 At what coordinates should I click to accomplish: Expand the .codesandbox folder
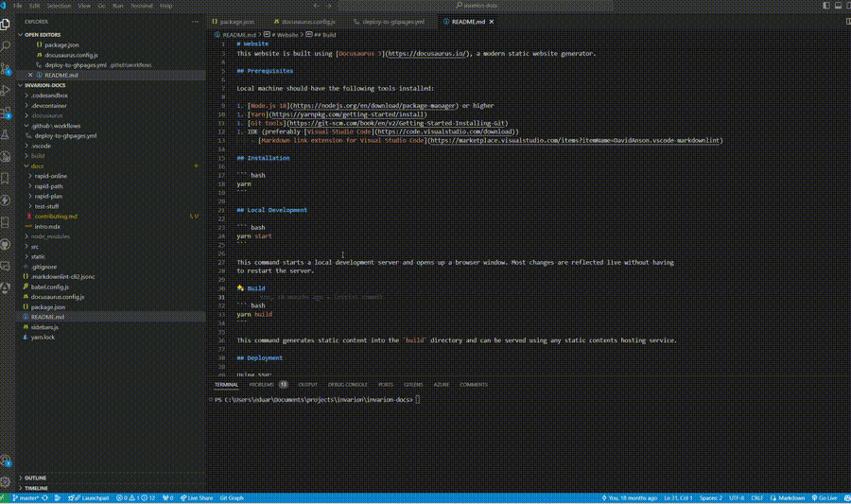tap(49, 96)
